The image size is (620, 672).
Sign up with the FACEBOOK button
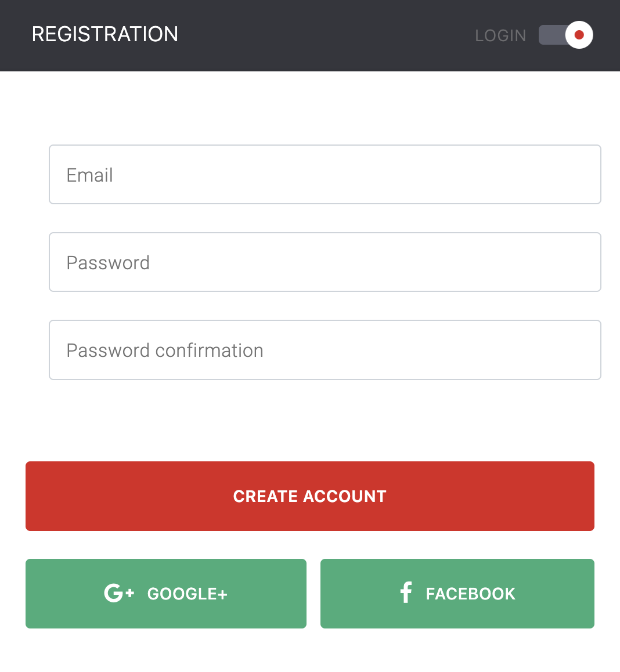(x=457, y=593)
